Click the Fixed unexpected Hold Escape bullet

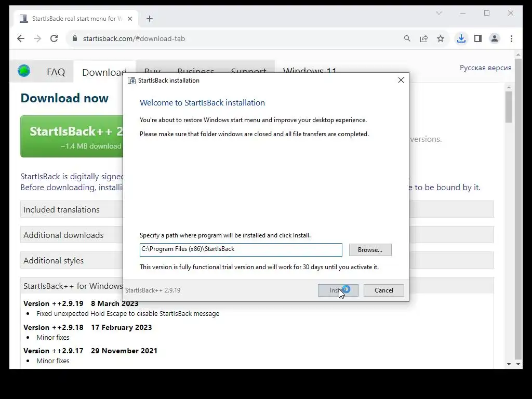coord(128,314)
